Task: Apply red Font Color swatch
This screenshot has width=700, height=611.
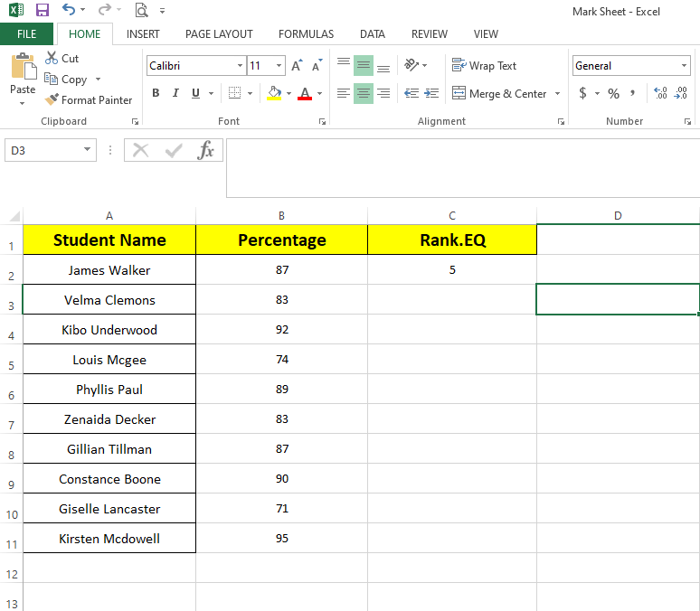Action: coord(305,93)
